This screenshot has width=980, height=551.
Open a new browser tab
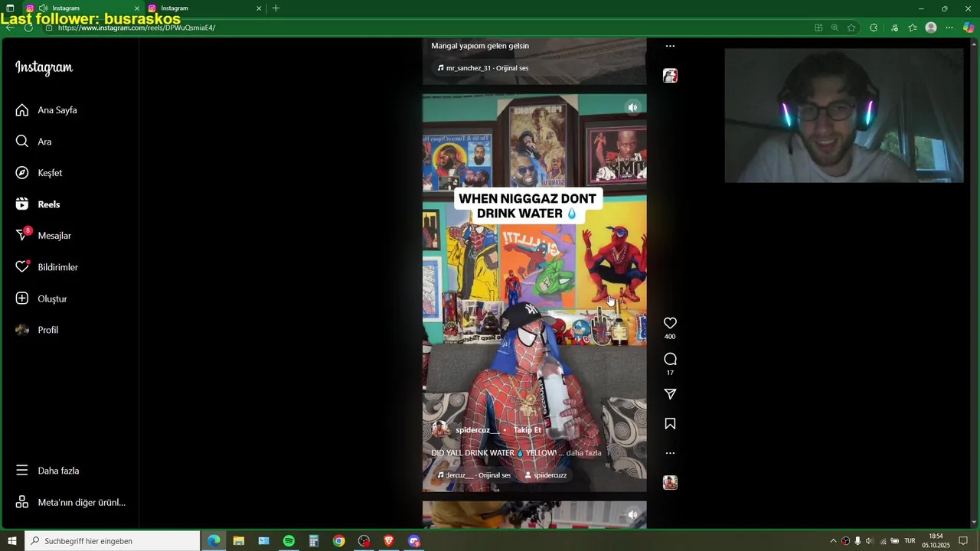click(x=276, y=8)
